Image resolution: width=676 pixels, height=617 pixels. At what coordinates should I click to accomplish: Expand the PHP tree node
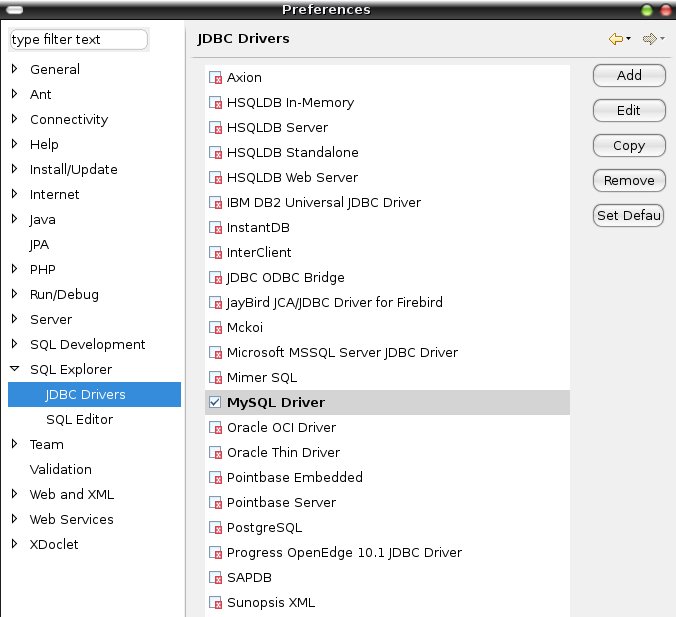click(14, 269)
